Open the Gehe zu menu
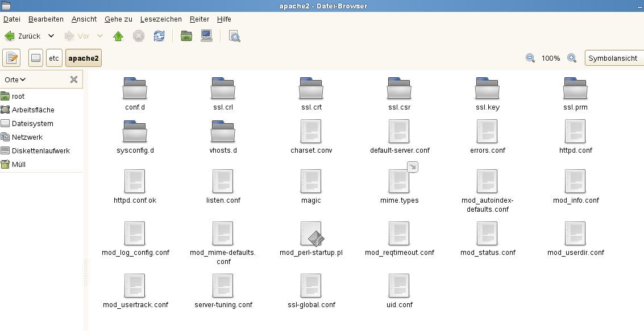This screenshot has width=644, height=331. [x=119, y=19]
